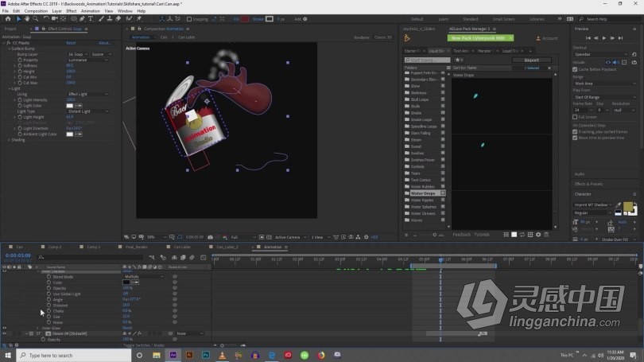Open the Effect menu
The width and height of the screenshot is (644, 362).
71,11
